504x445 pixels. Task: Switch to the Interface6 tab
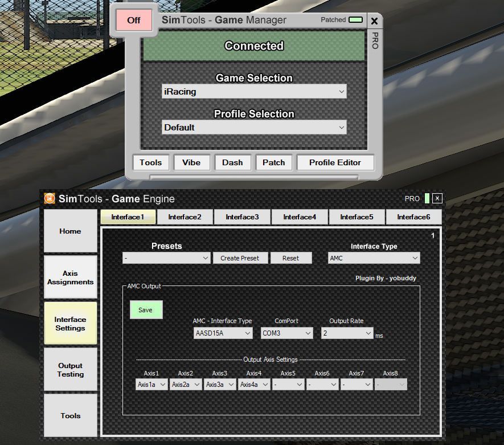[413, 217]
